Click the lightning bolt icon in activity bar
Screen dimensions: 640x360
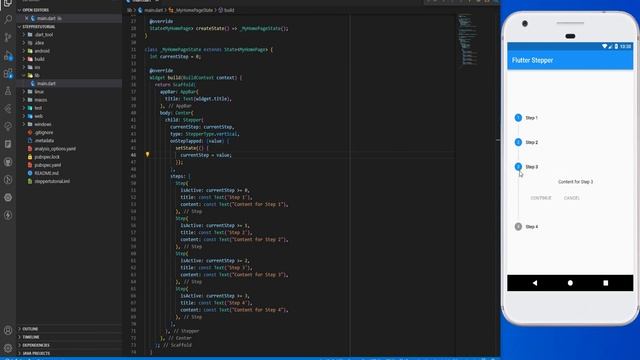pyautogui.click(x=8, y=215)
